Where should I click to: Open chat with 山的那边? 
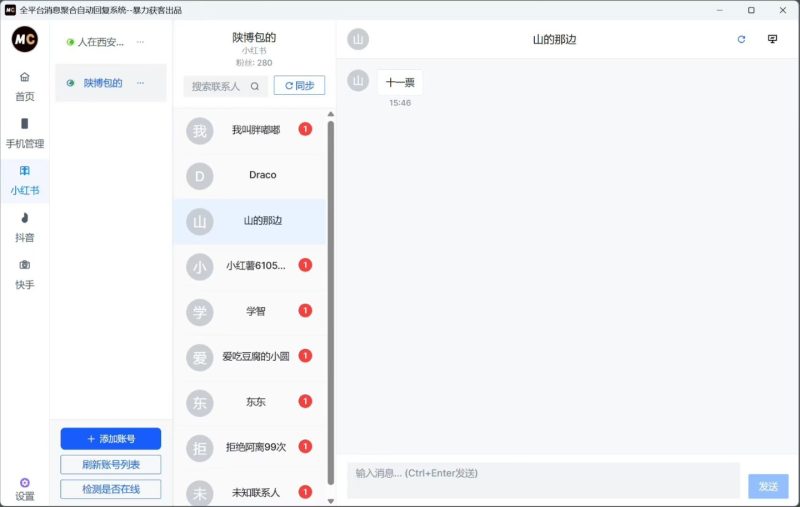tap(250, 221)
